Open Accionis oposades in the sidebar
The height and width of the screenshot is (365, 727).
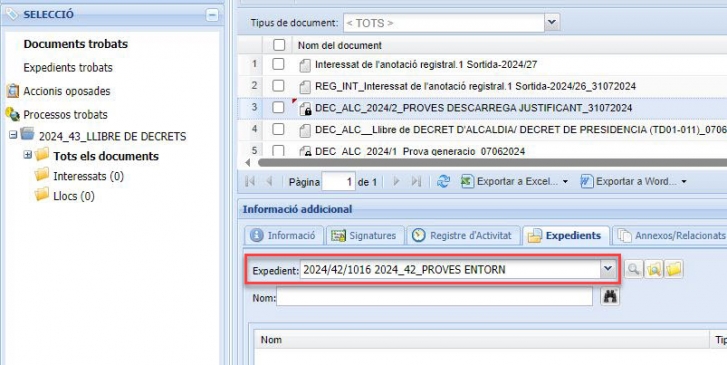coord(67,91)
